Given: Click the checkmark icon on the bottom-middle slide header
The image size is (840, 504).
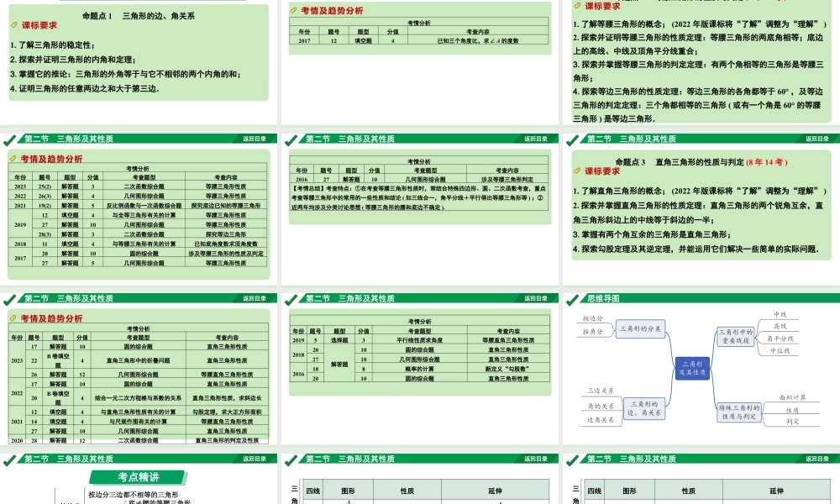Looking at the screenshot, I should click(290, 460).
